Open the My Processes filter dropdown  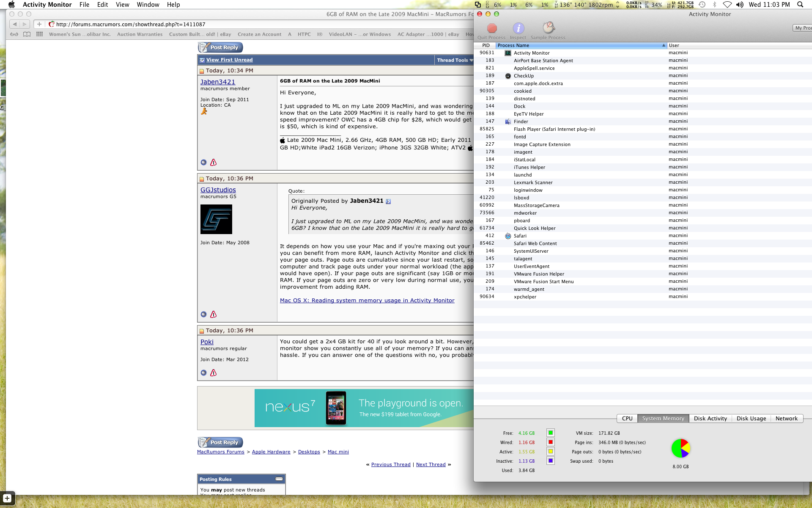pos(802,28)
